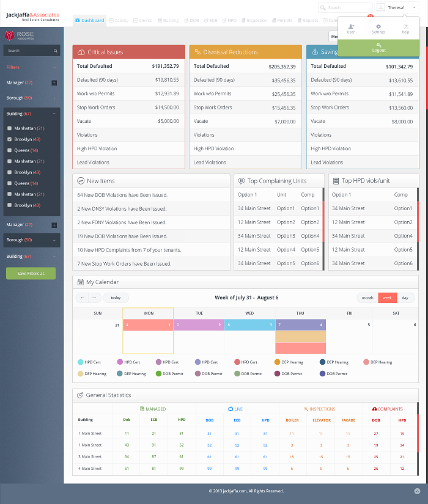Click the top Search input field
Screen dimensions: 428x504
(345, 7)
